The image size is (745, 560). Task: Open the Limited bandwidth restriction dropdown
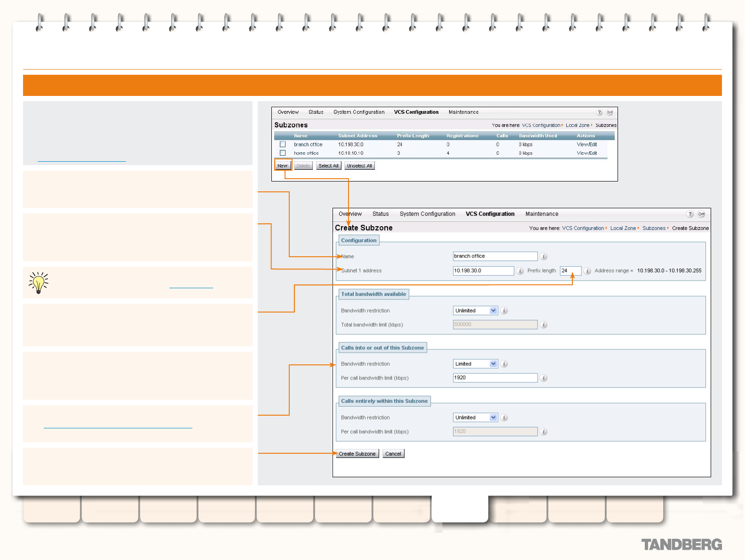click(x=475, y=364)
